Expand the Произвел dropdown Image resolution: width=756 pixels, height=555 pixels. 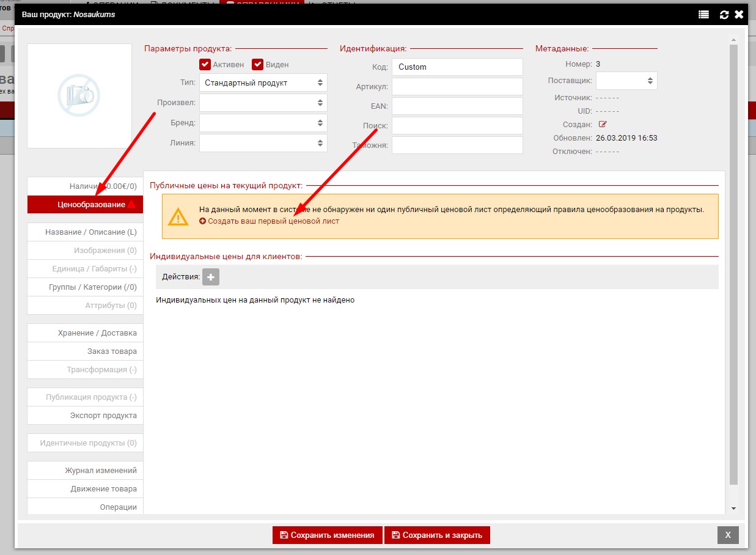(x=263, y=103)
